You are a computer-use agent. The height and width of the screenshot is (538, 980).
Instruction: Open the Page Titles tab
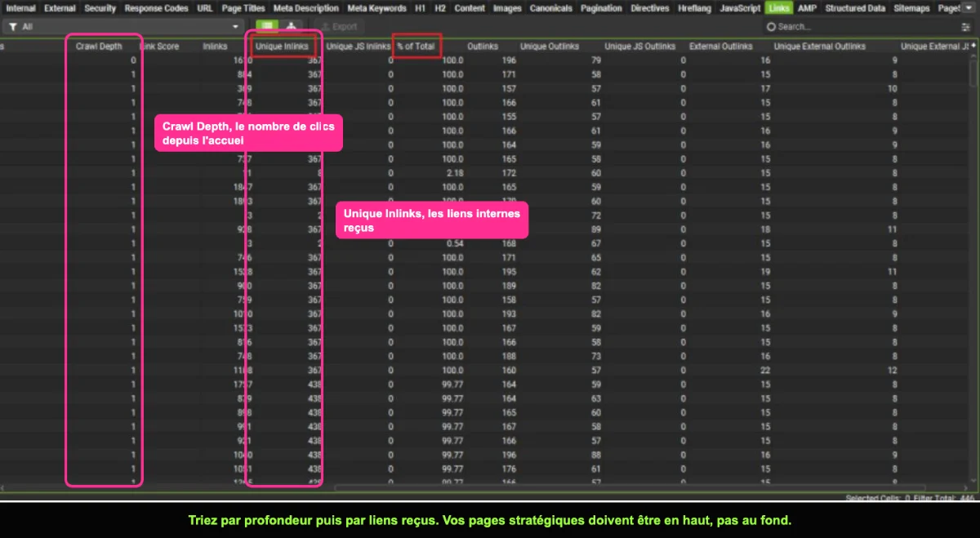point(243,8)
